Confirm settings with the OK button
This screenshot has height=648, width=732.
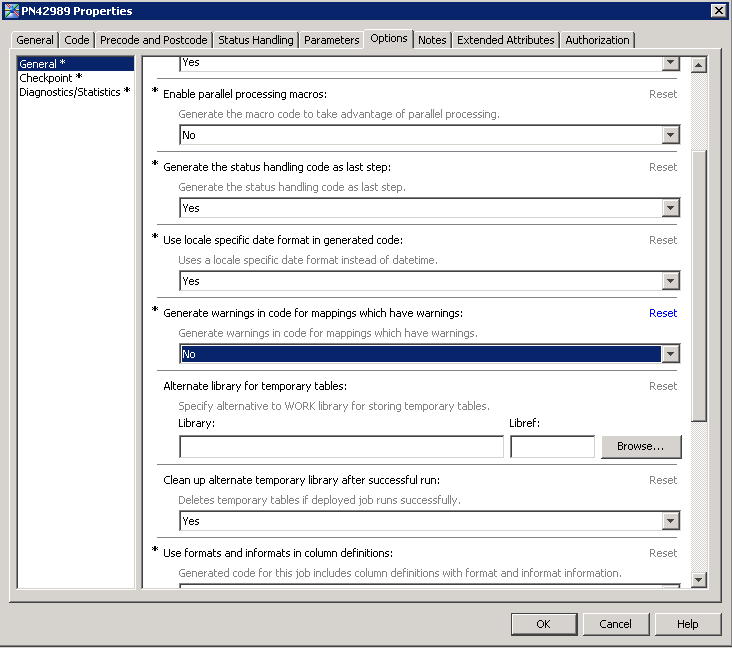tap(543, 624)
